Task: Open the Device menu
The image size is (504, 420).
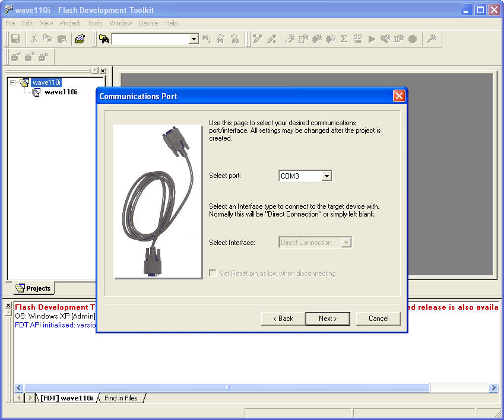Action: coord(148,23)
